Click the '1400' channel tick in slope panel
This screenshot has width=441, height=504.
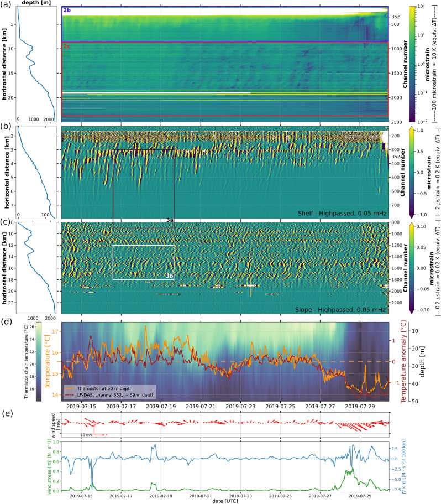coord(396,257)
